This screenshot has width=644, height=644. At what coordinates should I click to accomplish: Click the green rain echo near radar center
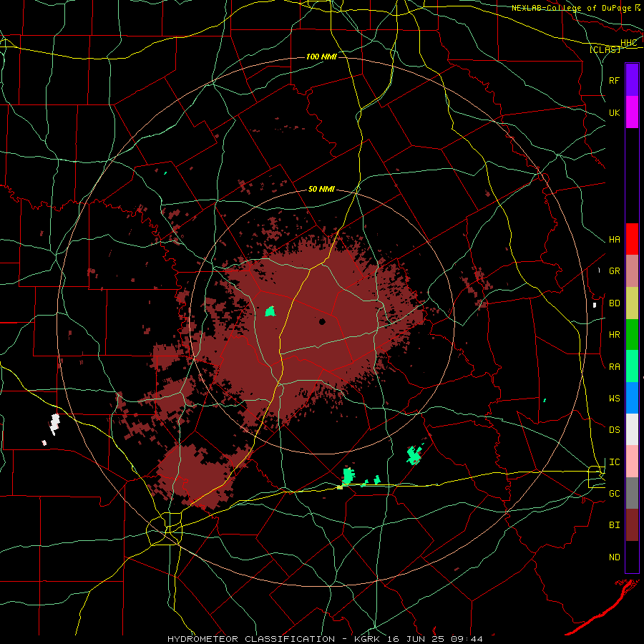(270, 311)
